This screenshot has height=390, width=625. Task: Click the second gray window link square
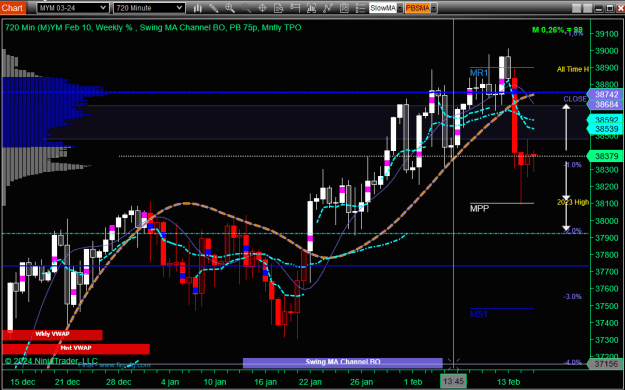click(x=588, y=8)
